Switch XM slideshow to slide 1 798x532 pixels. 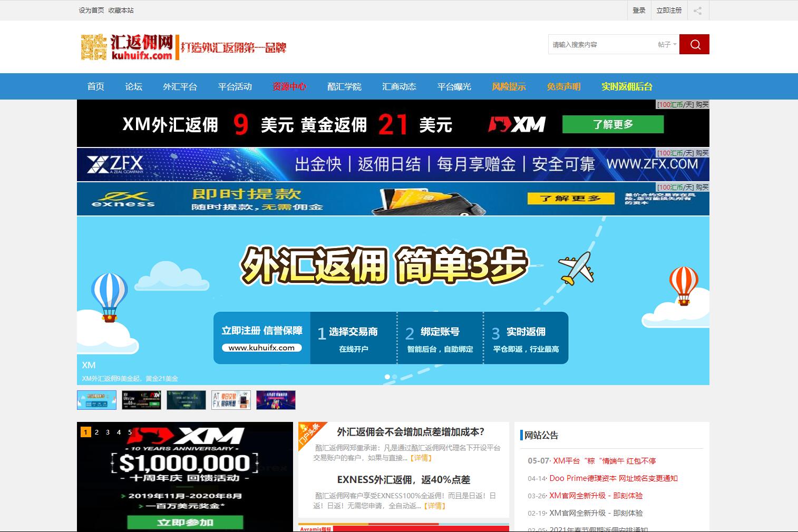coord(86,432)
